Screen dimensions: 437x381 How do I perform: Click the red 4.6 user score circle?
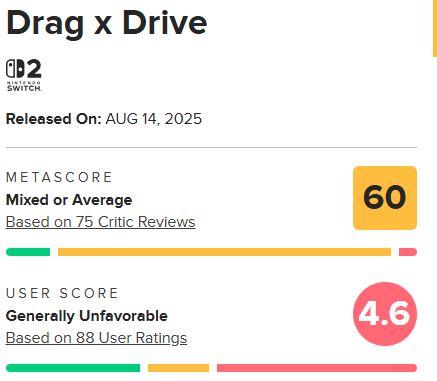(x=385, y=314)
